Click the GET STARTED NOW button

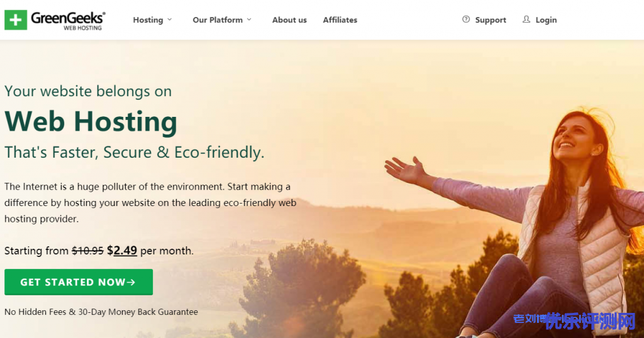(x=79, y=282)
